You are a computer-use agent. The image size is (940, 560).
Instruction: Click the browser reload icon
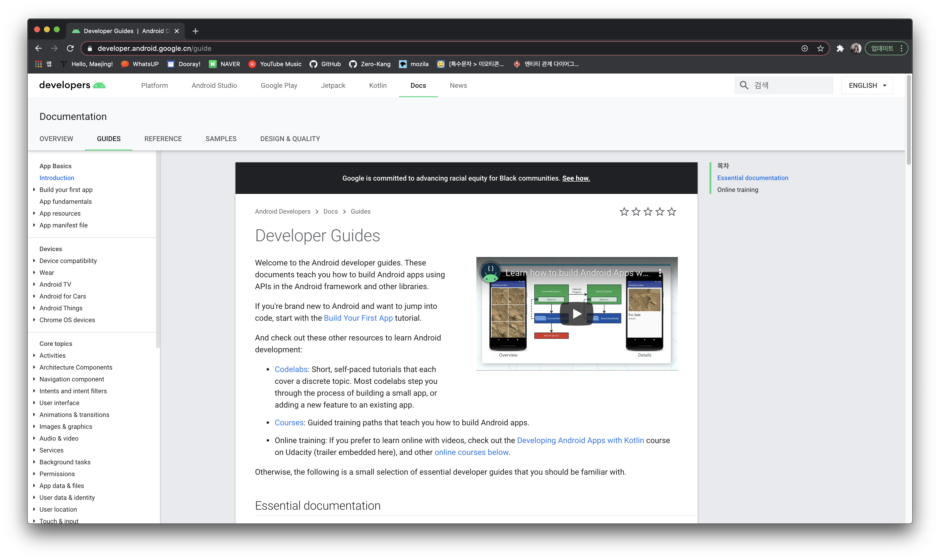[70, 48]
